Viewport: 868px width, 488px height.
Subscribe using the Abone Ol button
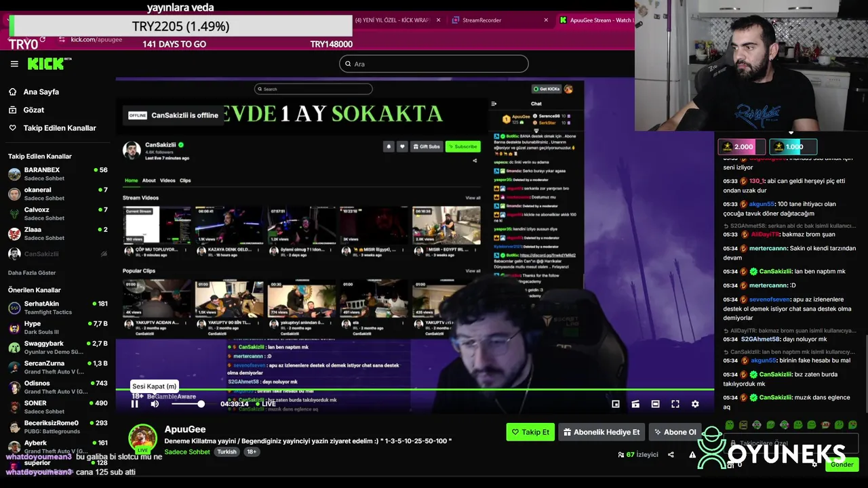(675, 432)
